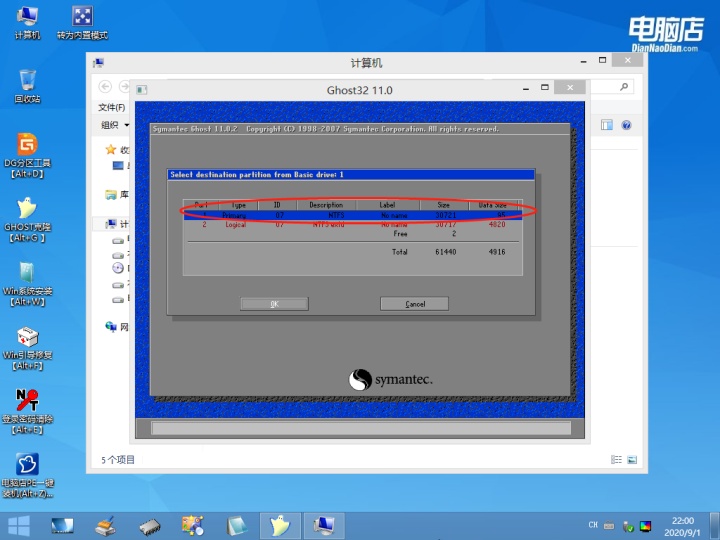Open the paintbrush tool taskbar icon
Viewport: 720px width, 540px height.
106,526
